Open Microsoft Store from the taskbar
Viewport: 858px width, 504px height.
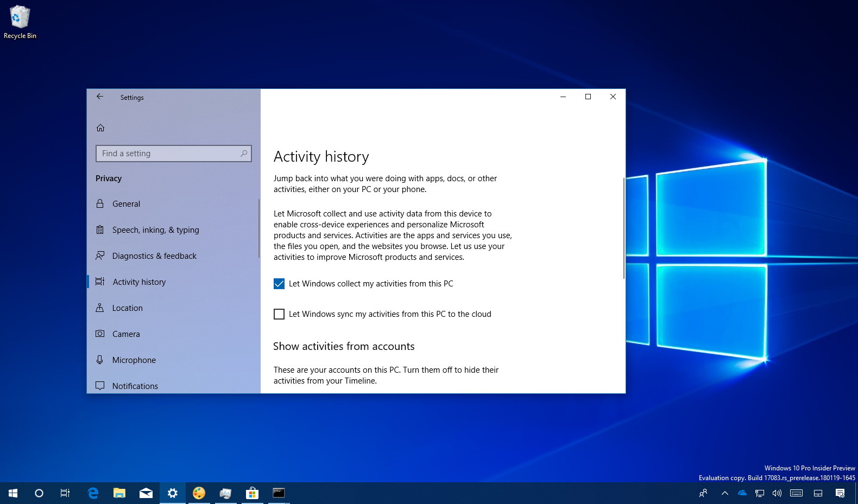252,493
